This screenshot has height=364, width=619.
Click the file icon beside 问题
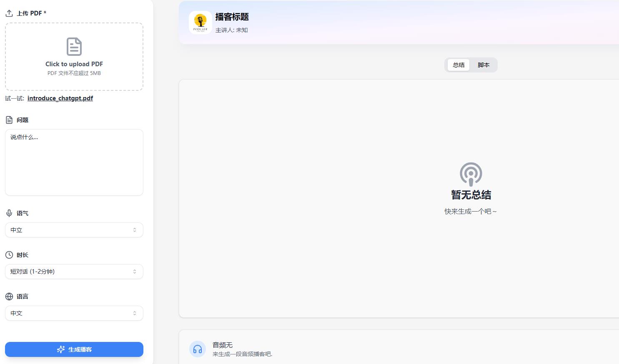[x=9, y=120]
